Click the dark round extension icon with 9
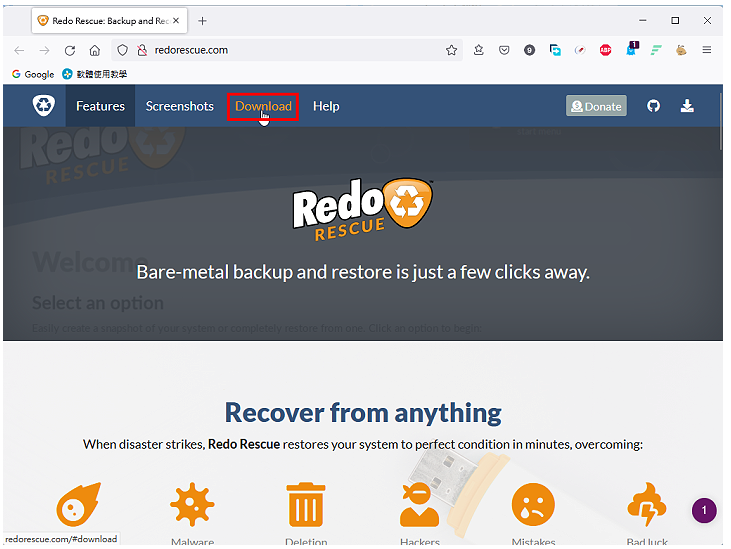 point(529,50)
